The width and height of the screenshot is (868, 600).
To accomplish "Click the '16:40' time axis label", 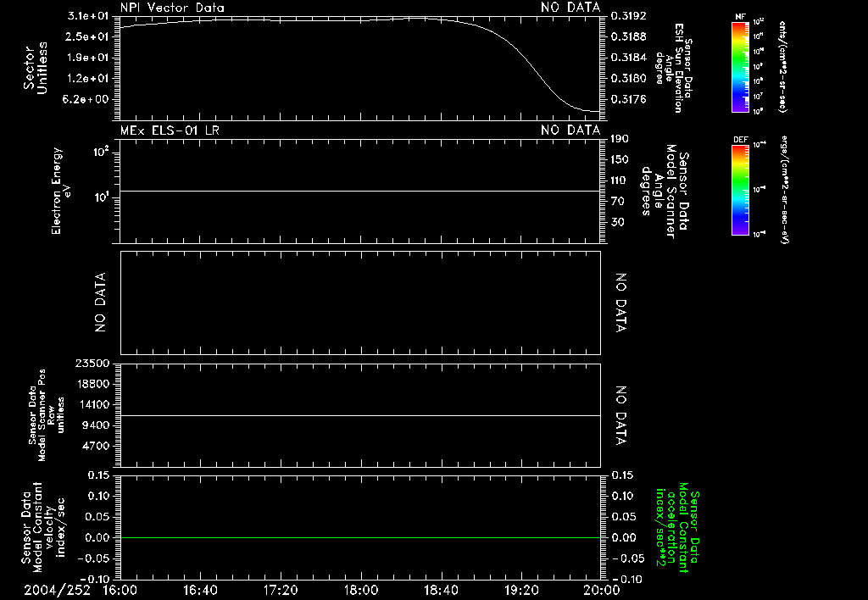I will [200, 590].
